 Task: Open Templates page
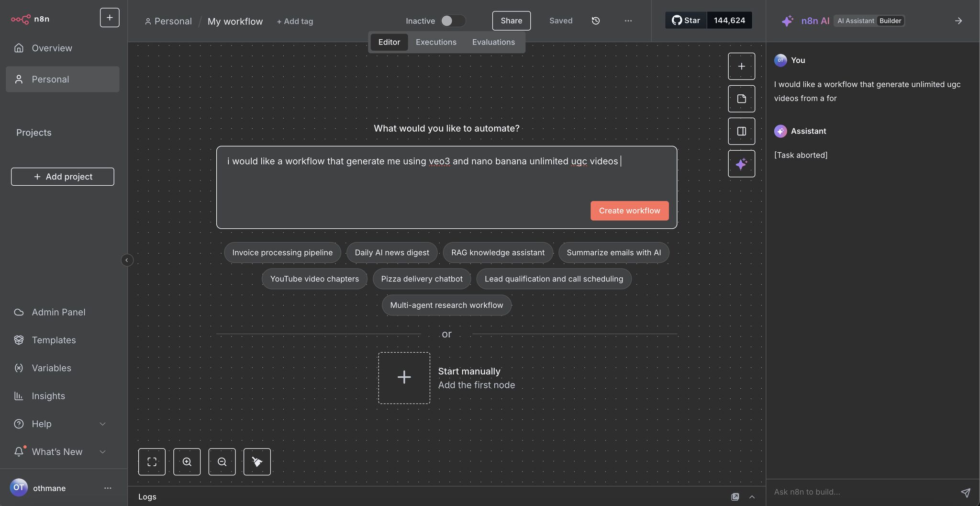[x=62, y=340]
